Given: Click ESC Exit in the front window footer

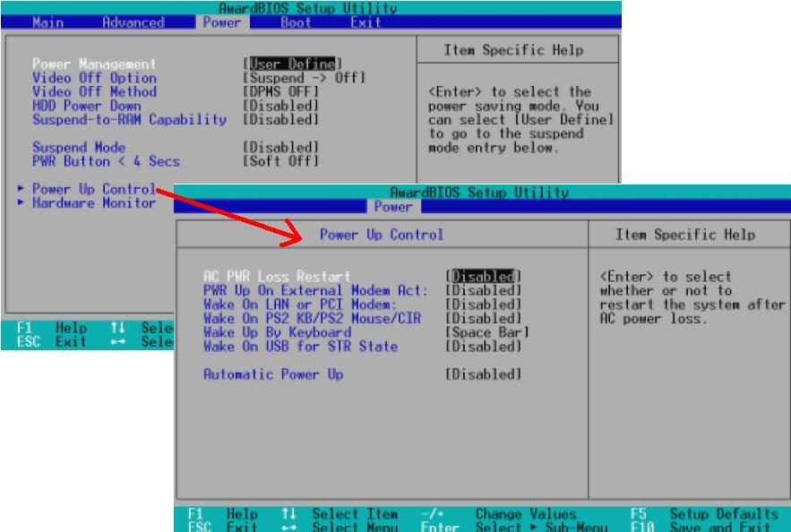Looking at the screenshot, I should [x=222, y=527].
